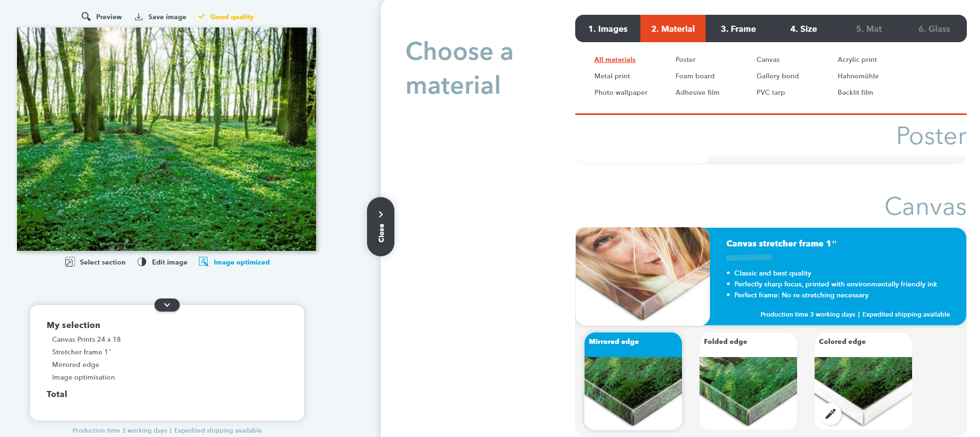The width and height of the screenshot is (980, 437).
Task: Open Edit image contrast icon
Action: click(x=142, y=262)
